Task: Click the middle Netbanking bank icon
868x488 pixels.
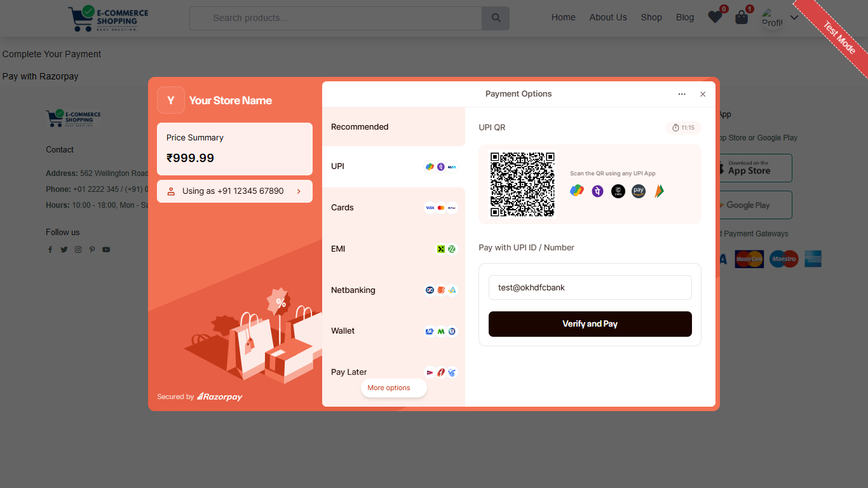Action: [x=441, y=290]
